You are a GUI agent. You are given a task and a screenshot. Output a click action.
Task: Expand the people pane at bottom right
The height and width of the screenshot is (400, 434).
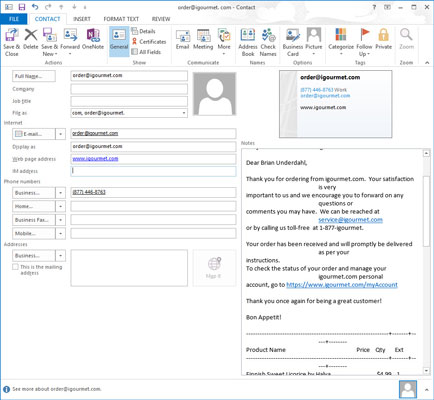pyautogui.click(x=427, y=389)
